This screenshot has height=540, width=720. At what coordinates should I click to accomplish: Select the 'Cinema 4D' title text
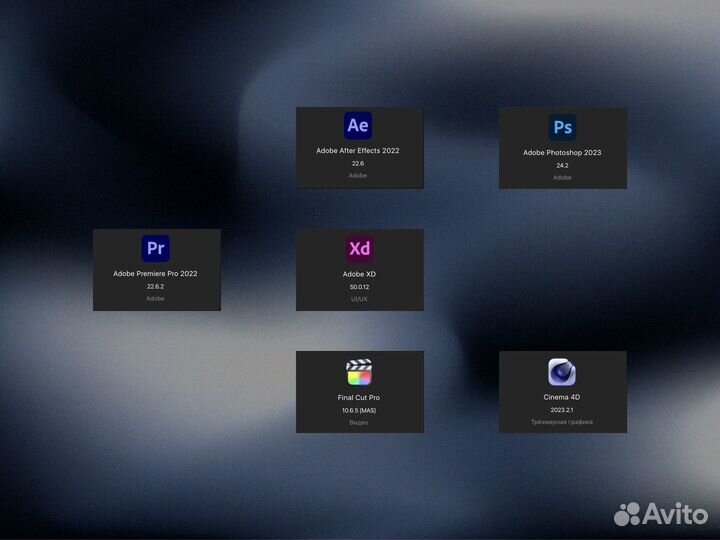pyautogui.click(x=562, y=397)
